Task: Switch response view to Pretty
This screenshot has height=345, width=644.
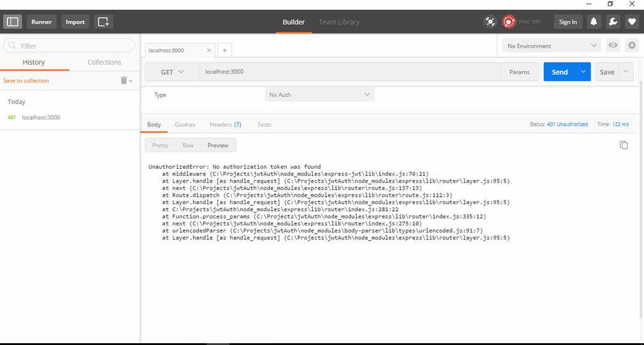Action: click(x=160, y=145)
